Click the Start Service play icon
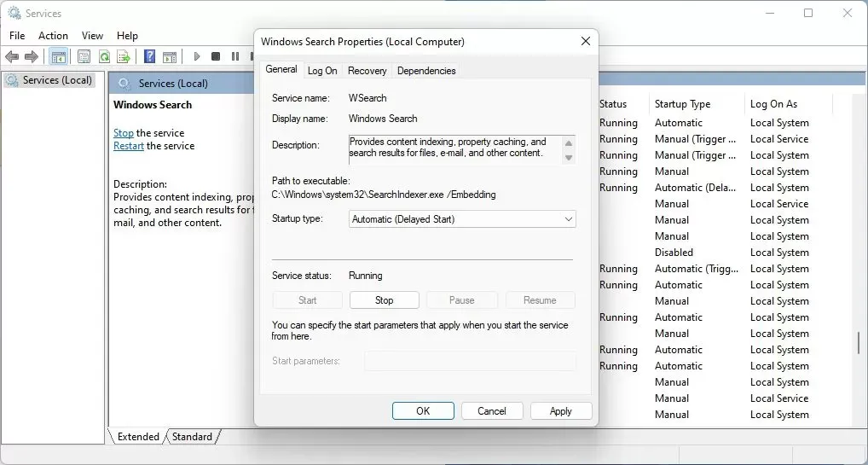Viewport: 868px width, 465px height. tap(196, 56)
